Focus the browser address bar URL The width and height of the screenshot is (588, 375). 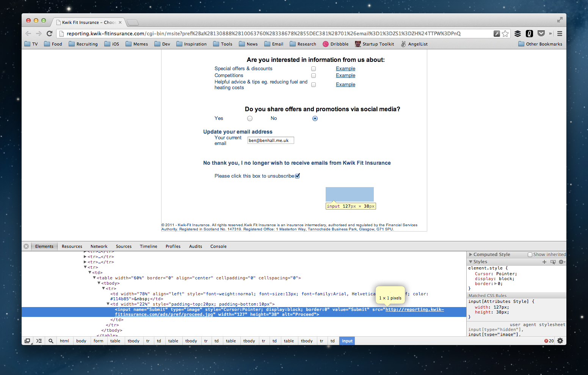click(x=263, y=33)
